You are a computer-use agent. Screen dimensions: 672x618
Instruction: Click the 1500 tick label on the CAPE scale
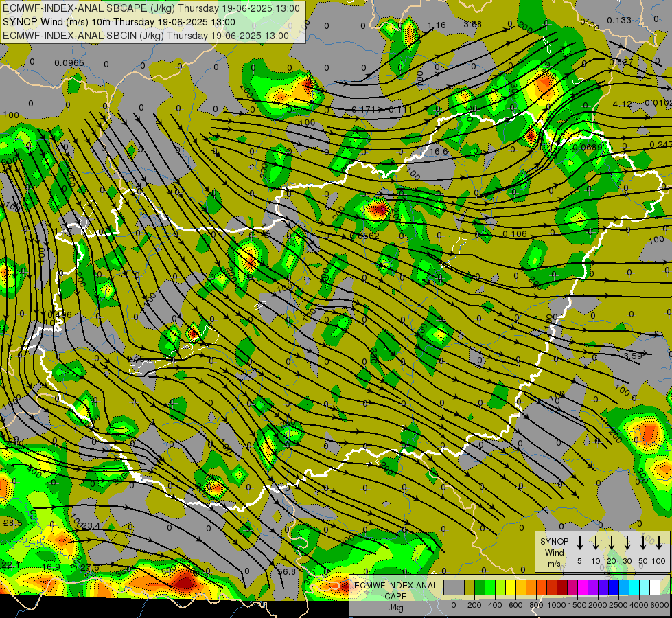577,605
